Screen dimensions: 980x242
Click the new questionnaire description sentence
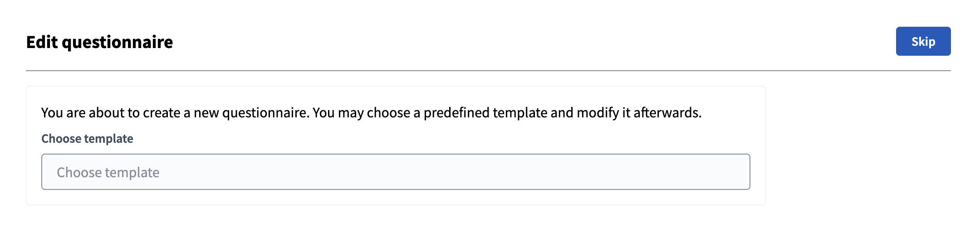[371, 112]
